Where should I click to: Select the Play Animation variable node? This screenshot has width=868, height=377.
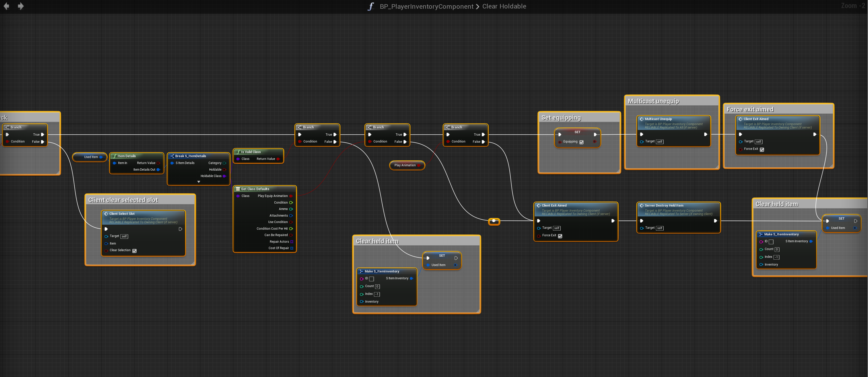pyautogui.click(x=405, y=165)
